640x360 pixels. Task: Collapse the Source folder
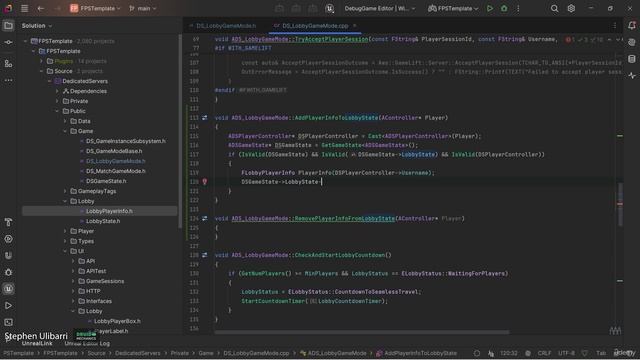[41, 71]
